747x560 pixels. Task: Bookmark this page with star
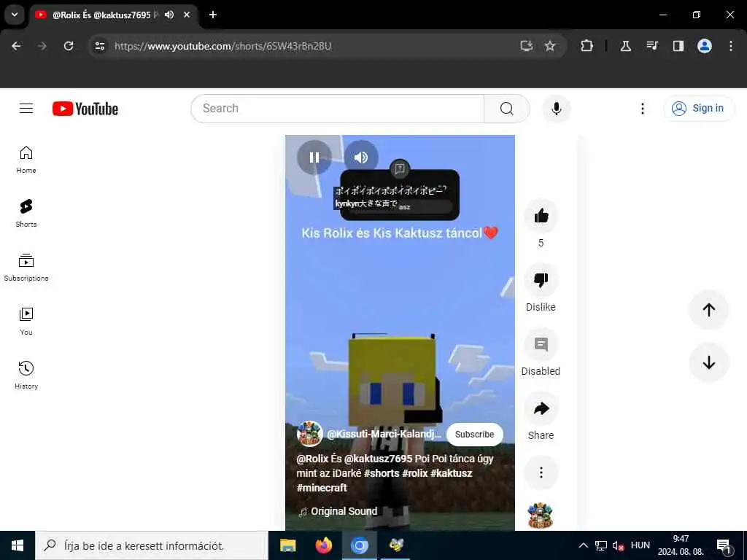pyautogui.click(x=550, y=46)
